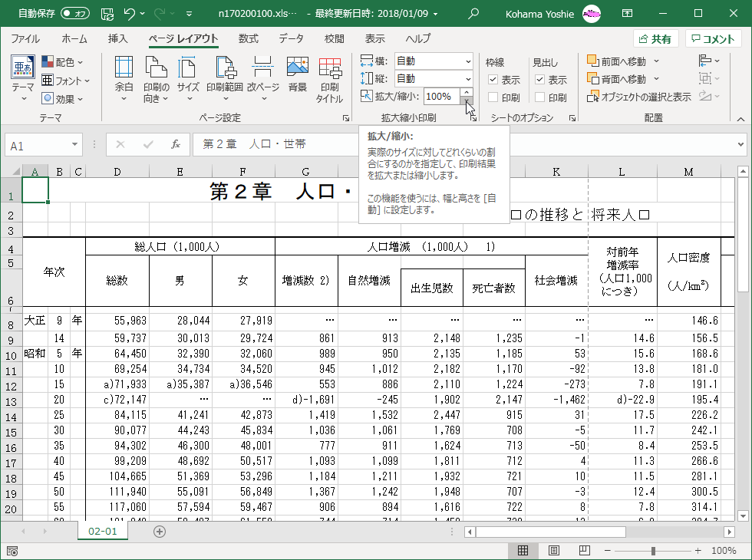The height and width of the screenshot is (560, 752).
Task: Switch to the データ ribbon tab
Action: point(291,37)
